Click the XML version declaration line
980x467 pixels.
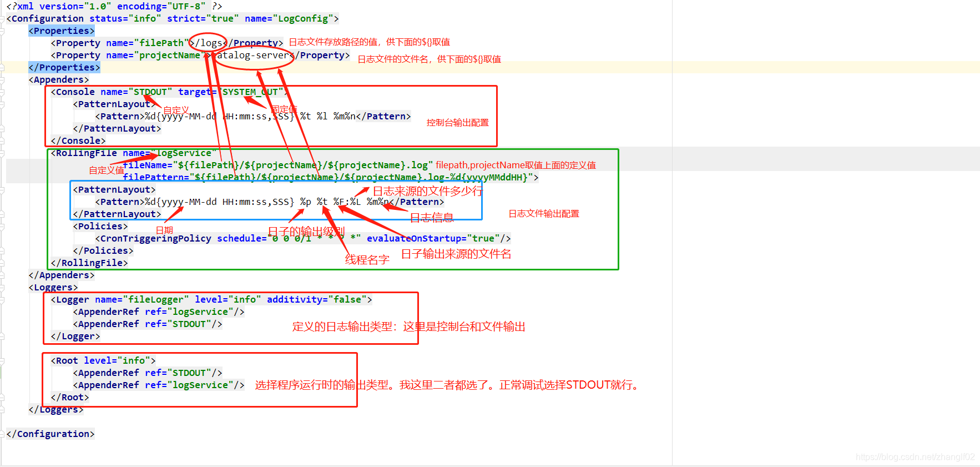coord(114,6)
